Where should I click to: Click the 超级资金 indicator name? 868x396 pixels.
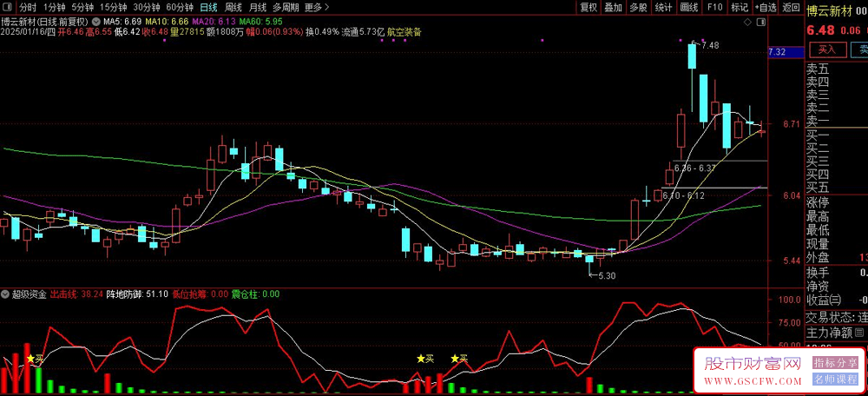[30, 294]
